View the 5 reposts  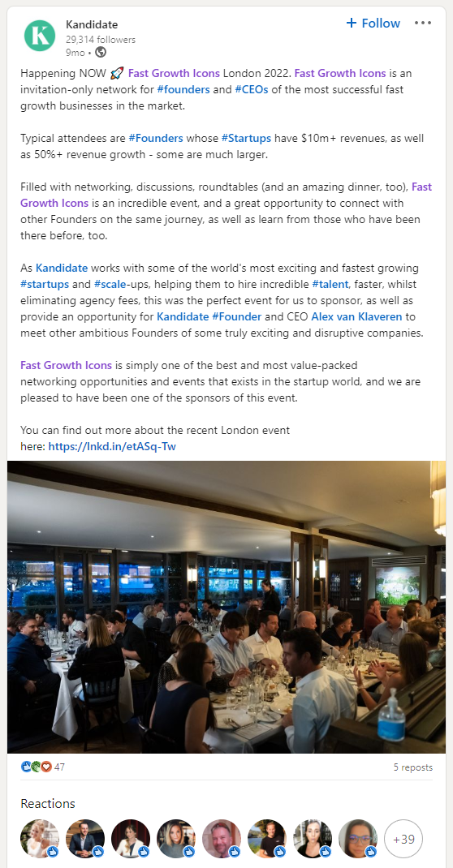413,767
